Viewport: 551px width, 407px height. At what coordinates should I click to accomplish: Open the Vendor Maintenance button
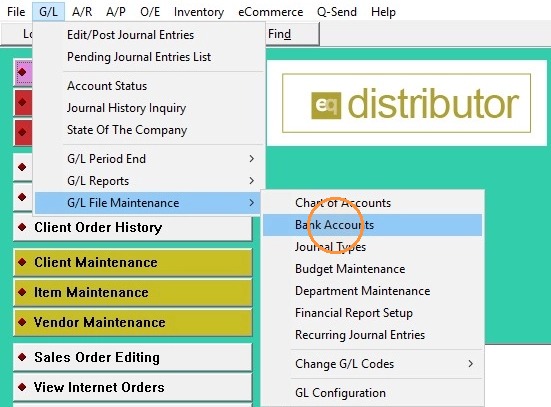point(133,322)
